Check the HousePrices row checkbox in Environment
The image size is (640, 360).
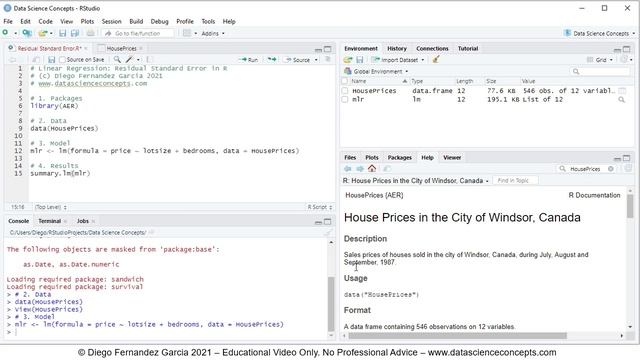point(345,91)
